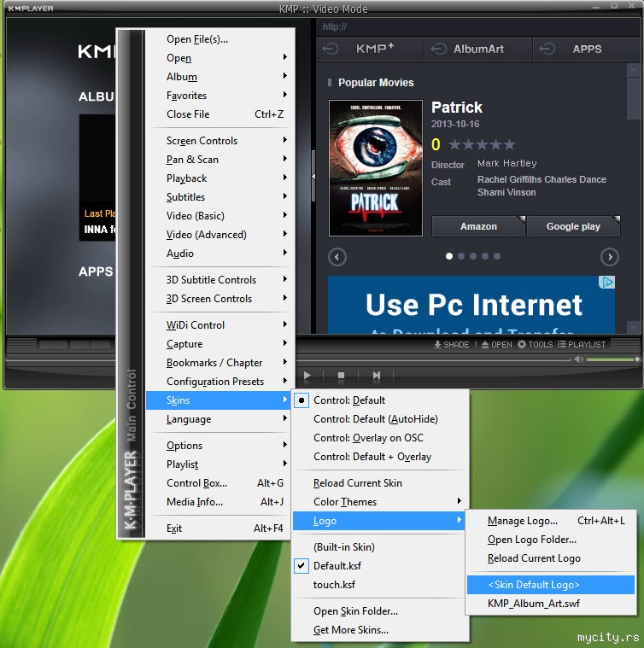Screen dimensions: 644x648
Task: Click Open Skin Folder... item
Action: coord(380,610)
